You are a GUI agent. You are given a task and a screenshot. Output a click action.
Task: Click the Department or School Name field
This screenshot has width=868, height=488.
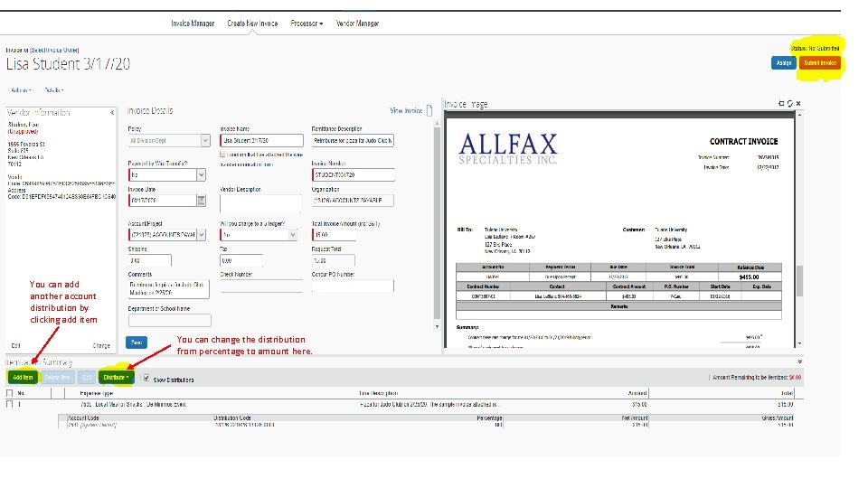point(169,320)
